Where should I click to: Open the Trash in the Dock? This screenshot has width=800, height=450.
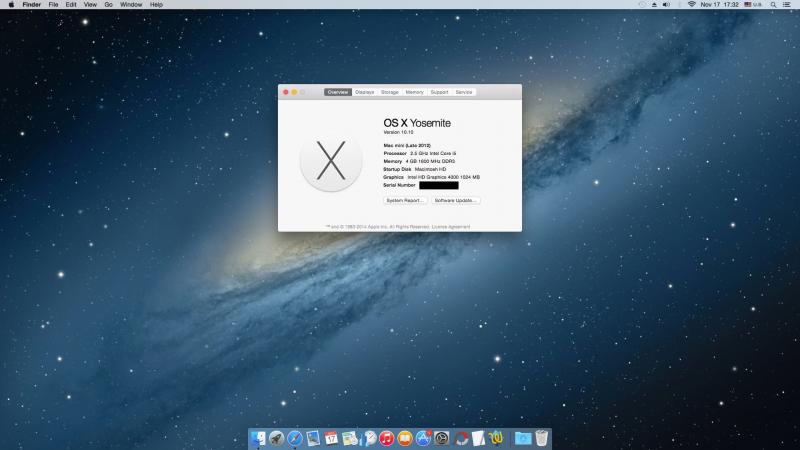coord(542,438)
